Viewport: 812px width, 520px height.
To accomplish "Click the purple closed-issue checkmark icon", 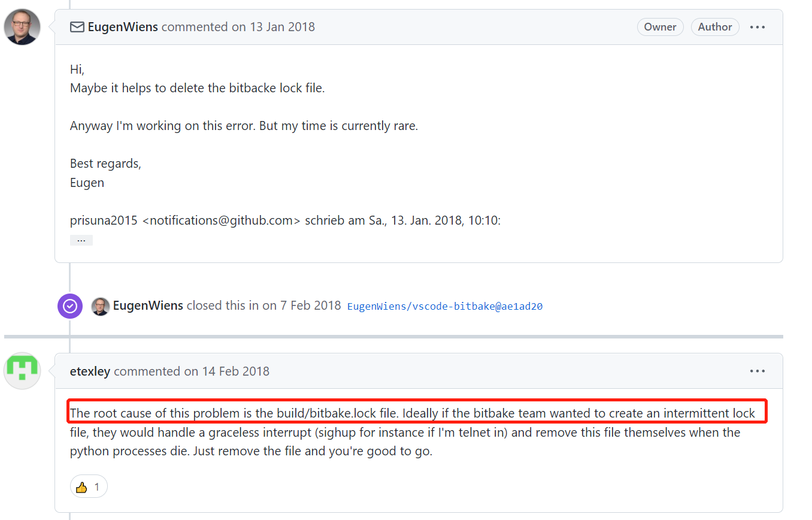I will pos(70,306).
